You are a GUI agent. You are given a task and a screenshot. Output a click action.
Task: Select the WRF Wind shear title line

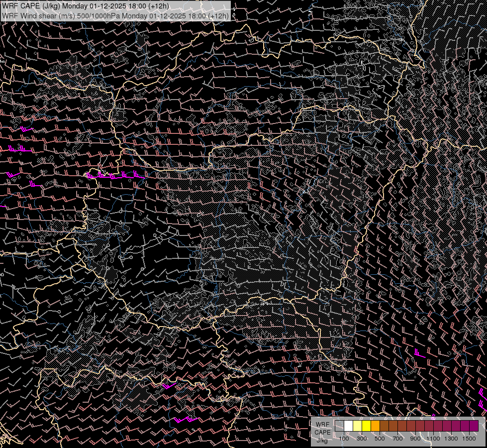coord(115,15)
